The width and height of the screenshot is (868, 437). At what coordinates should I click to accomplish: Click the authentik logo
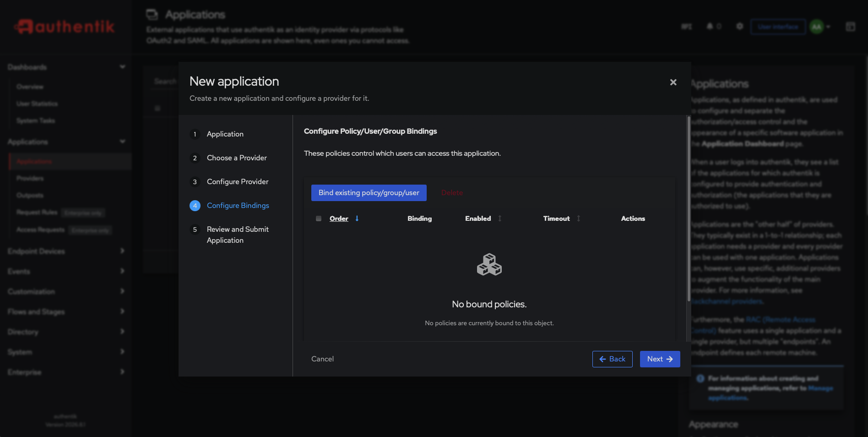(65, 27)
